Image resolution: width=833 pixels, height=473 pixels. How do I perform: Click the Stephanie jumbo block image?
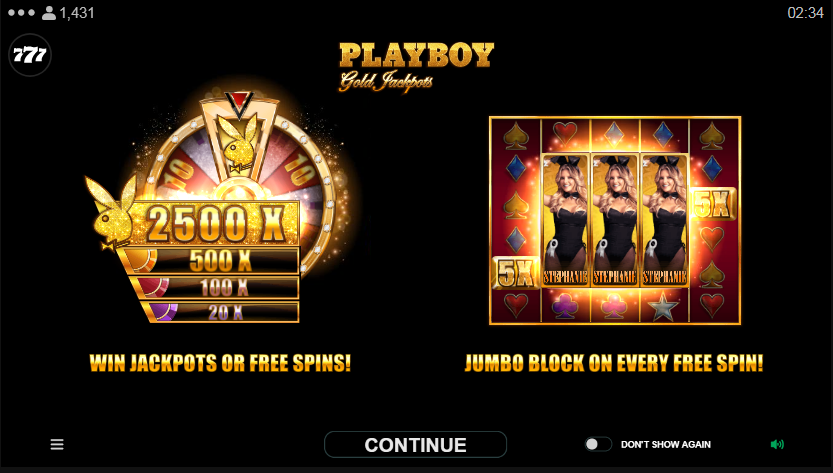(615, 221)
